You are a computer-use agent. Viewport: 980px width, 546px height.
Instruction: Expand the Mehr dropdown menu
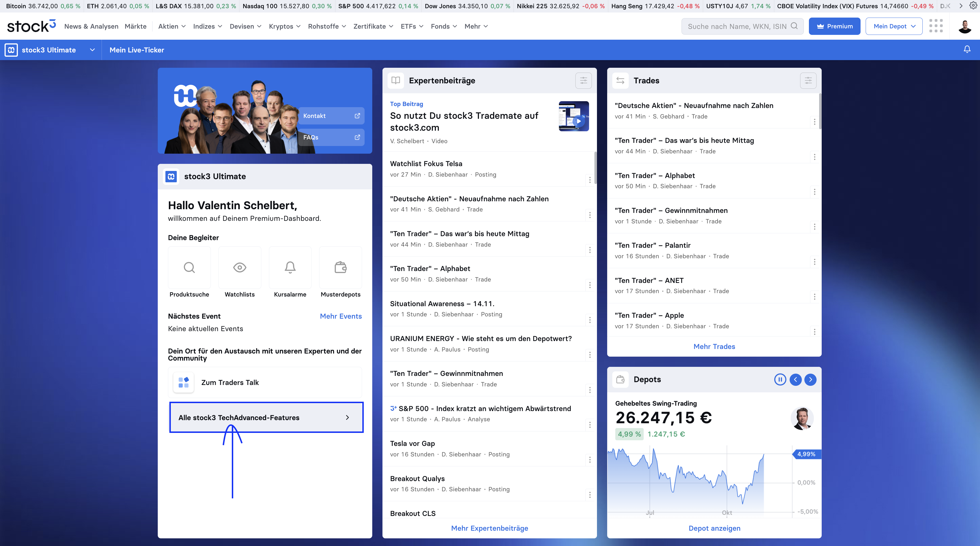pos(476,26)
